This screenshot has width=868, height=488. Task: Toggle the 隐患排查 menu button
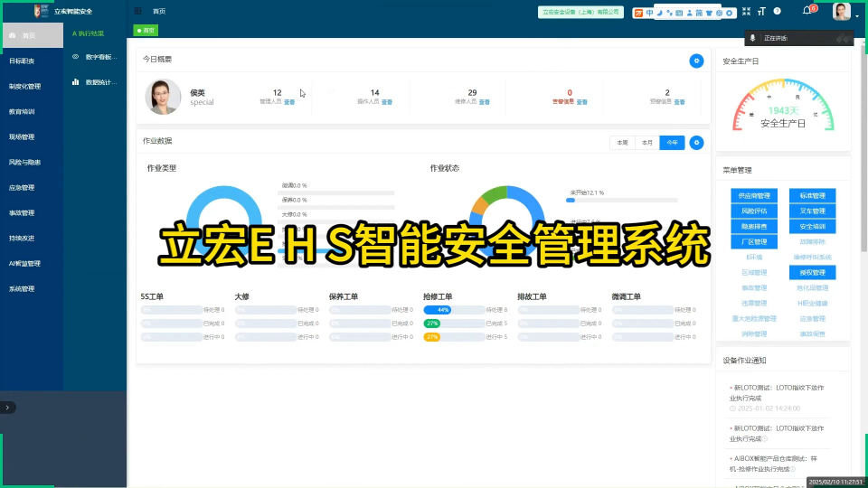(x=754, y=226)
